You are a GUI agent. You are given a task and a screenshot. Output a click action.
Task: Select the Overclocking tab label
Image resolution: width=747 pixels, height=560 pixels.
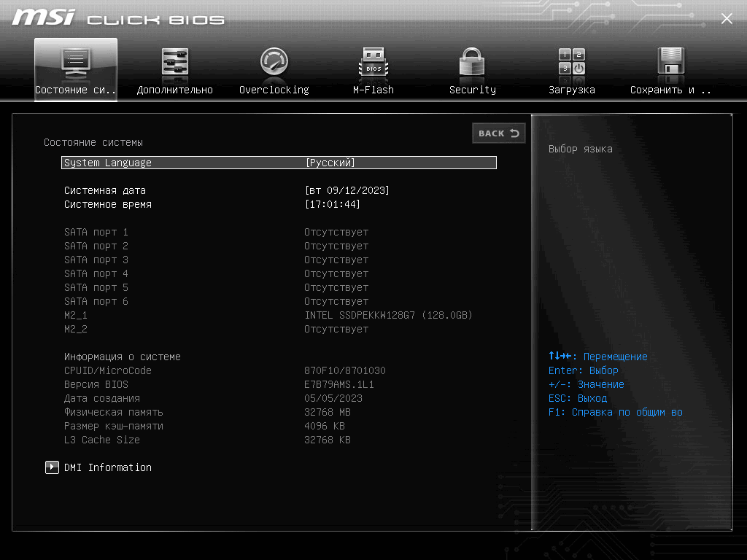[x=274, y=90]
